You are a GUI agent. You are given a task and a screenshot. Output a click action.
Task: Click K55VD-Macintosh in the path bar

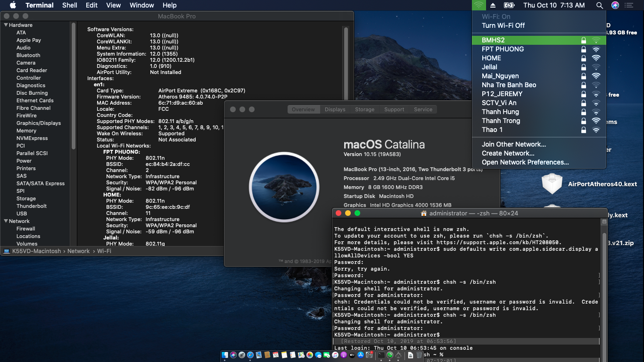pyautogui.click(x=33, y=251)
